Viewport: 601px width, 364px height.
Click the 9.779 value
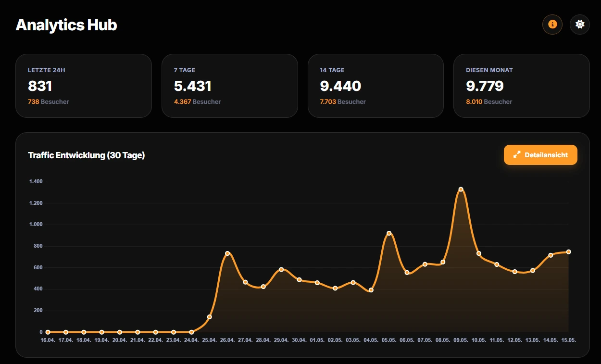pyautogui.click(x=485, y=86)
